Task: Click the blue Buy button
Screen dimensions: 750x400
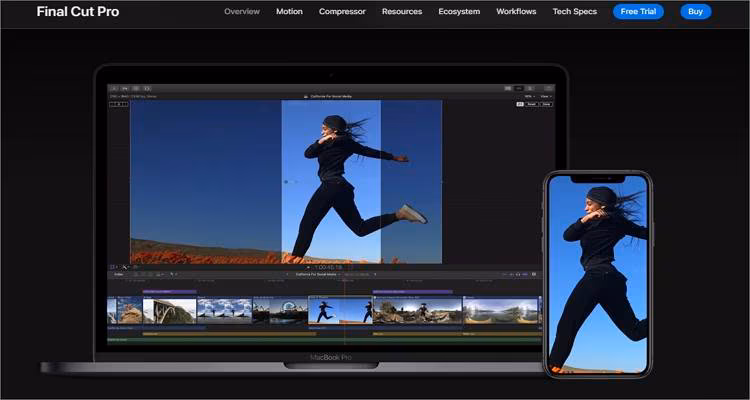Action: tap(695, 11)
